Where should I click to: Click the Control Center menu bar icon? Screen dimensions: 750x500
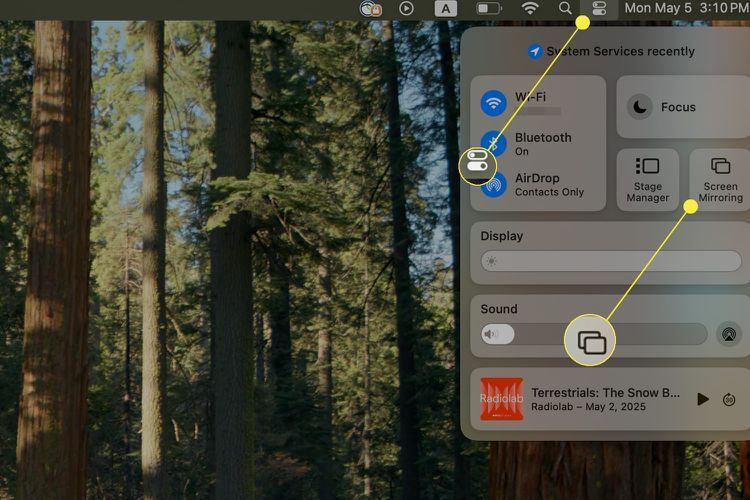[599, 8]
